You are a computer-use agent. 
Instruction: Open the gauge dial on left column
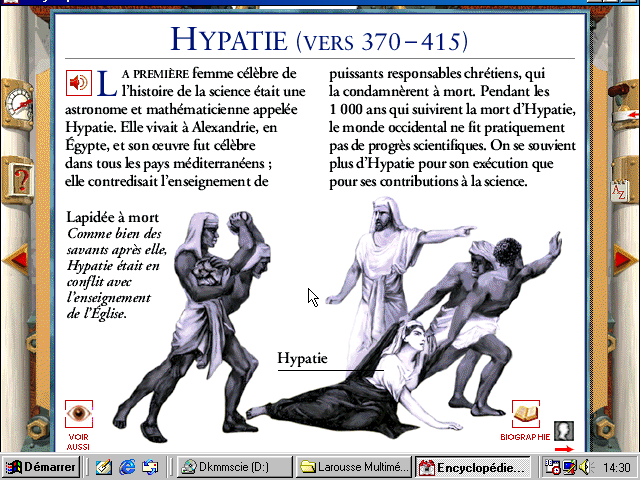coord(18,104)
